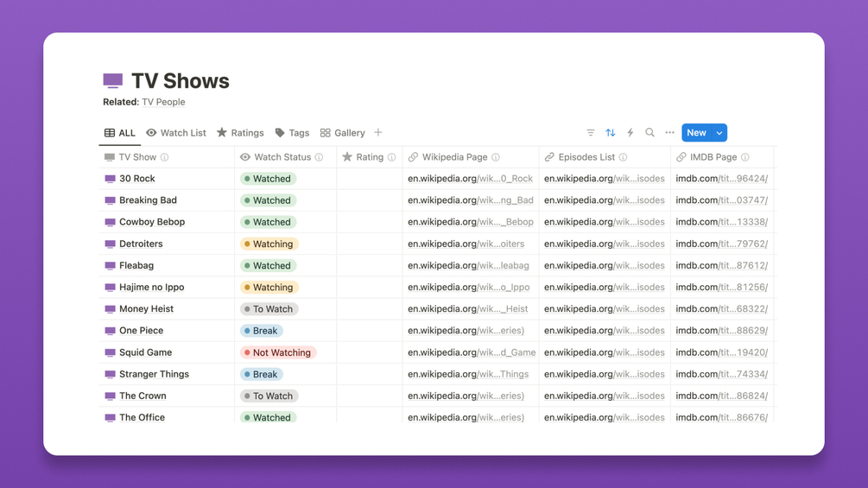Change Detroiters Watching status tag
This screenshot has height=488, width=868.
269,244
